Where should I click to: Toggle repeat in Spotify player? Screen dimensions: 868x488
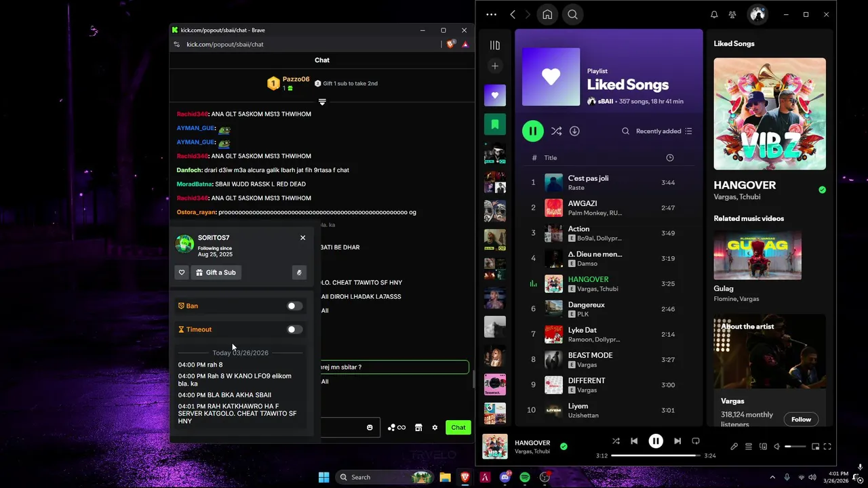click(696, 441)
